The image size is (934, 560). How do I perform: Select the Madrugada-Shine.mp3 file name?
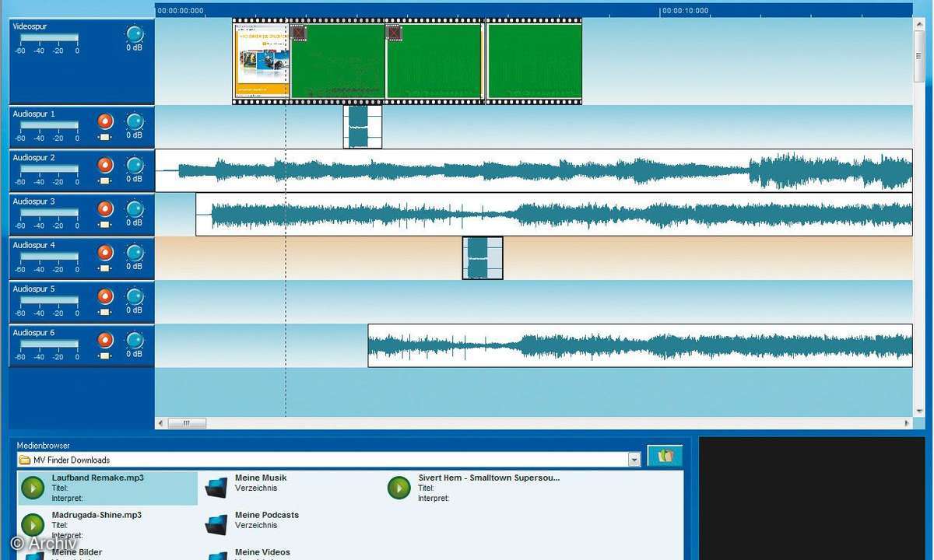[97, 515]
